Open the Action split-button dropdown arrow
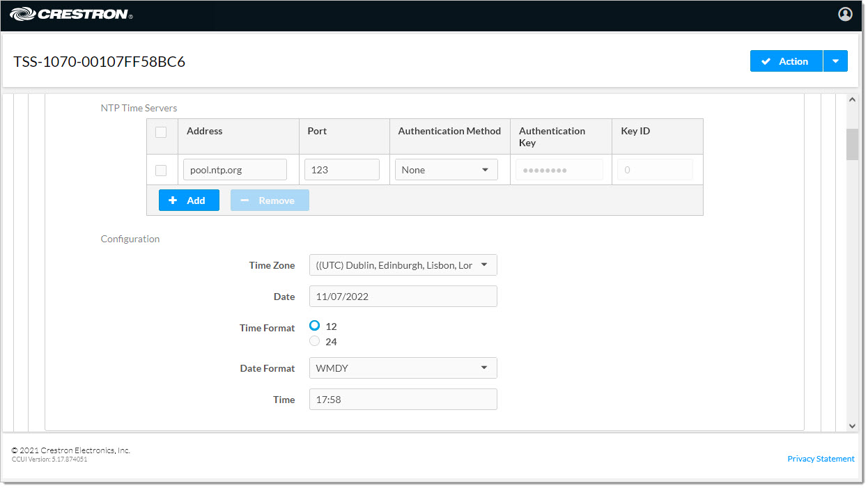Image resolution: width=868 pixels, height=488 pixels. 835,61
